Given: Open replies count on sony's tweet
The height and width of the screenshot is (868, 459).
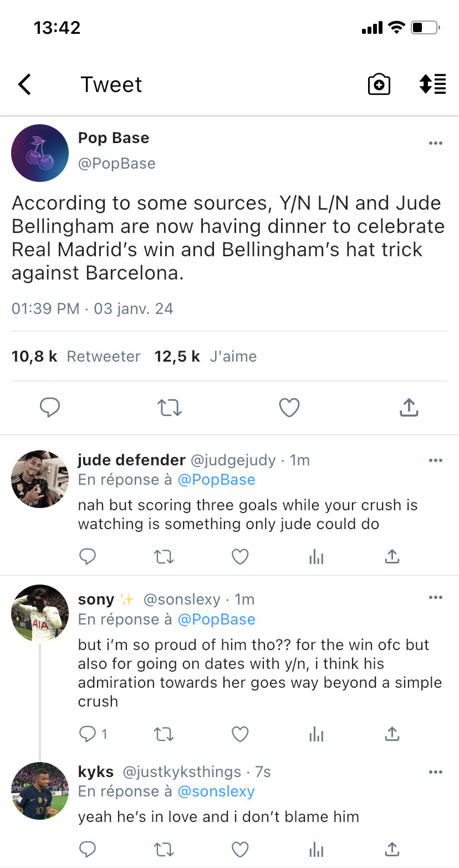Looking at the screenshot, I should click(x=93, y=734).
